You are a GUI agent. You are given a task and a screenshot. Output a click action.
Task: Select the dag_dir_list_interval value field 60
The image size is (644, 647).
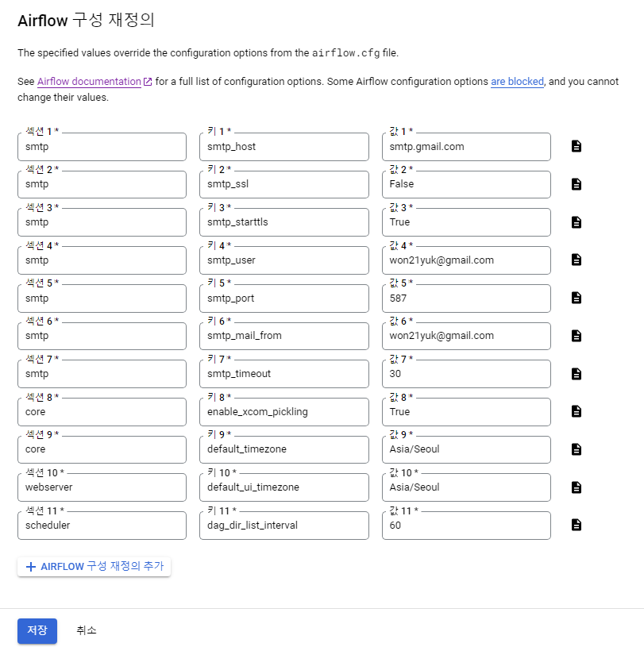pos(466,526)
